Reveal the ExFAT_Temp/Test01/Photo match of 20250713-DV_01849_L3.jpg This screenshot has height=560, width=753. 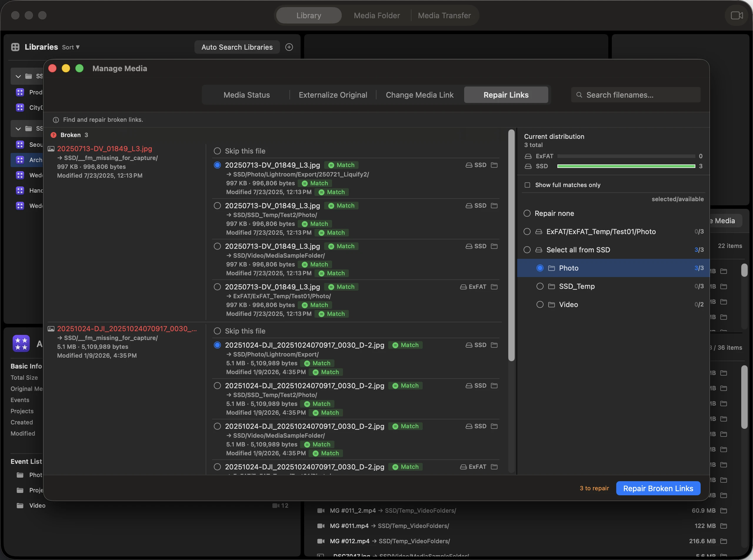[494, 287]
